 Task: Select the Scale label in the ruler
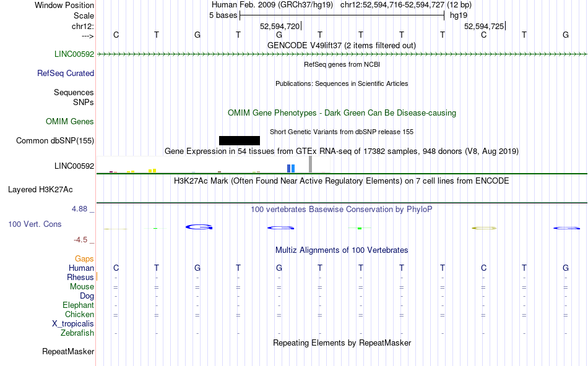tap(84, 15)
